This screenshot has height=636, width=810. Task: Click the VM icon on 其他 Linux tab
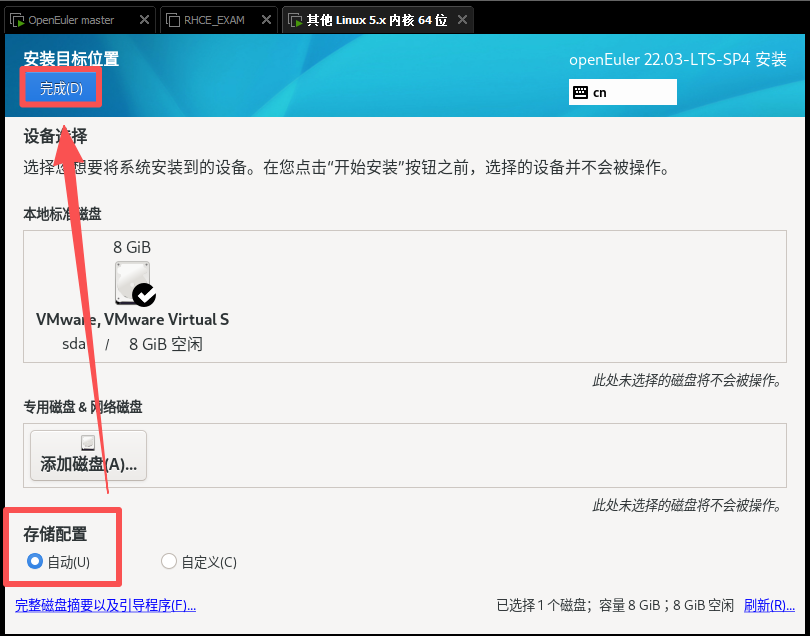pyautogui.click(x=295, y=21)
